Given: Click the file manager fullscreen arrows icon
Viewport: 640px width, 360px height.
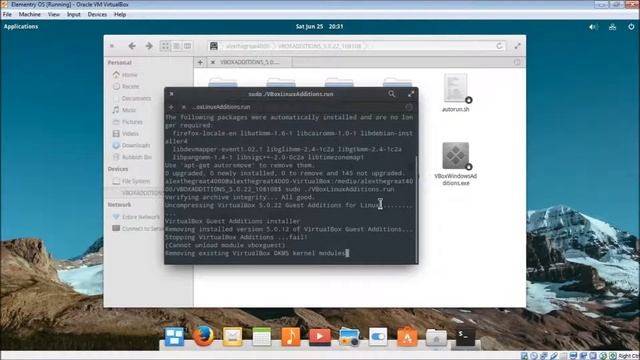Looking at the screenshot, I should tap(517, 46).
